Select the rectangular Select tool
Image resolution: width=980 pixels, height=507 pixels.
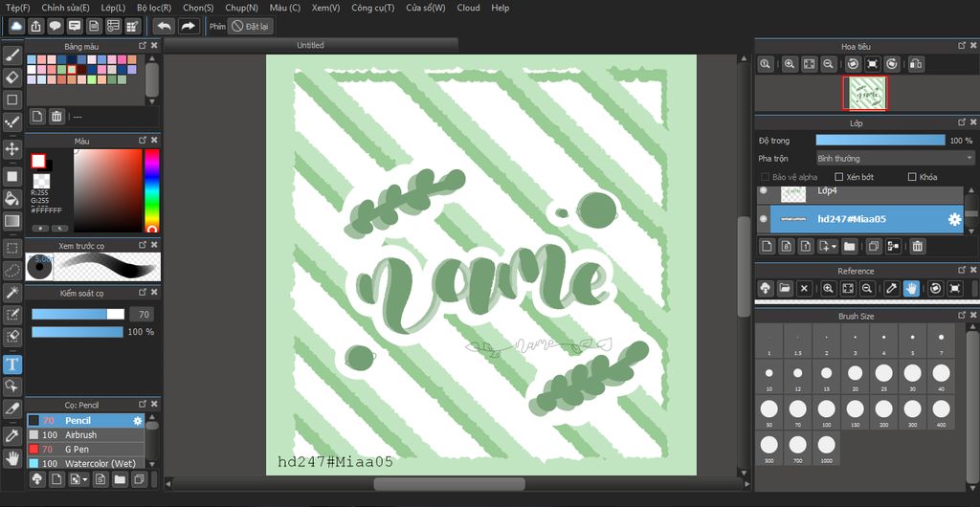pos(11,248)
